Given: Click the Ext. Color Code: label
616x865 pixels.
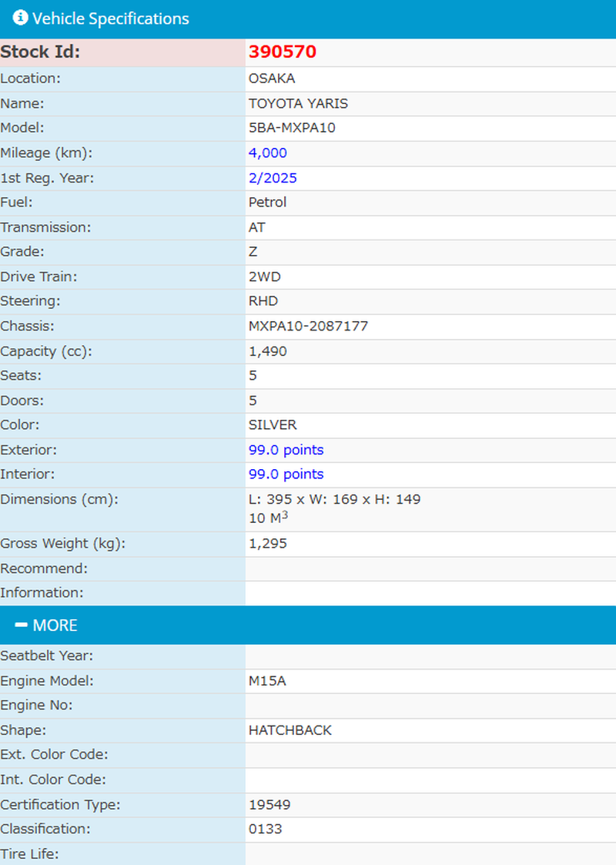Looking at the screenshot, I should click(x=54, y=754).
